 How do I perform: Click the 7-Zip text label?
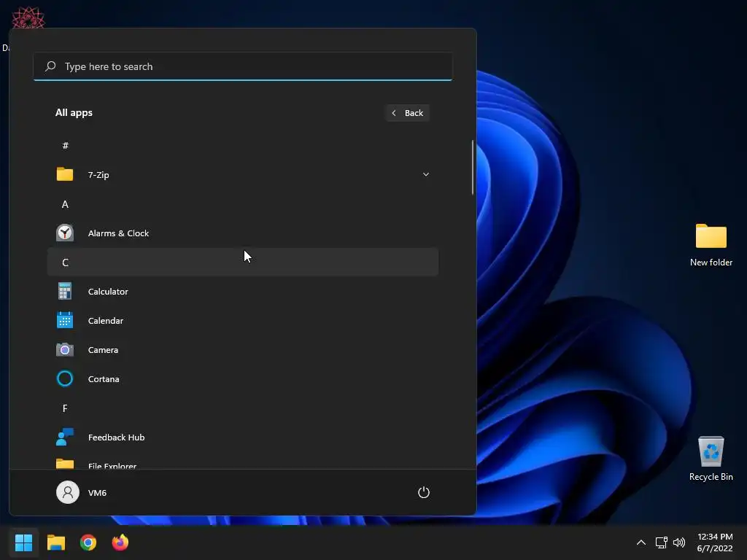98,175
